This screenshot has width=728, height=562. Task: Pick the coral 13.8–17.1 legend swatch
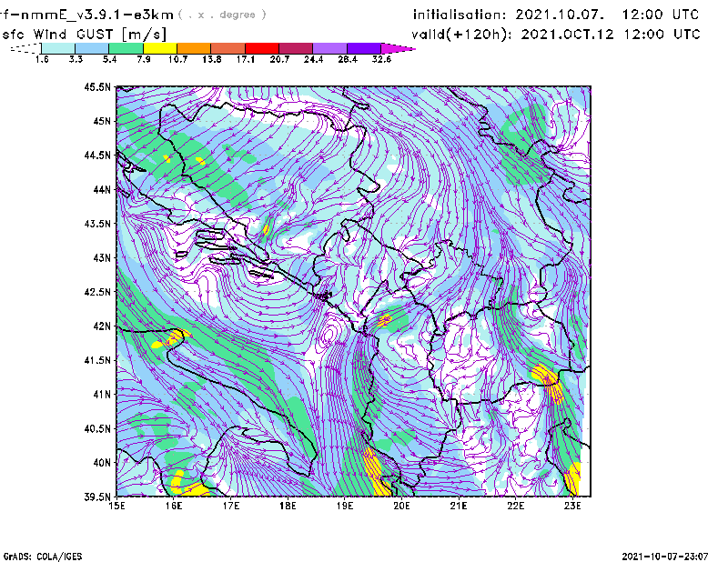click(x=228, y=48)
